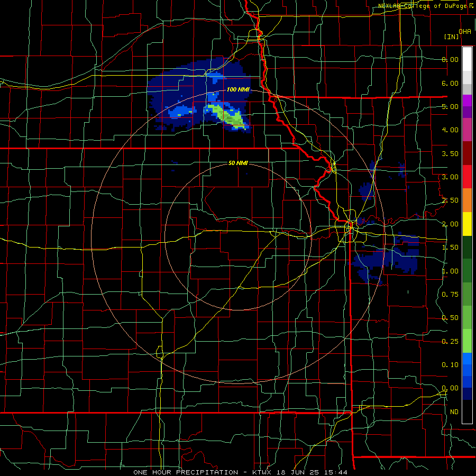Click the [IN] units label
Screen dimensions: 476x476
452,36
